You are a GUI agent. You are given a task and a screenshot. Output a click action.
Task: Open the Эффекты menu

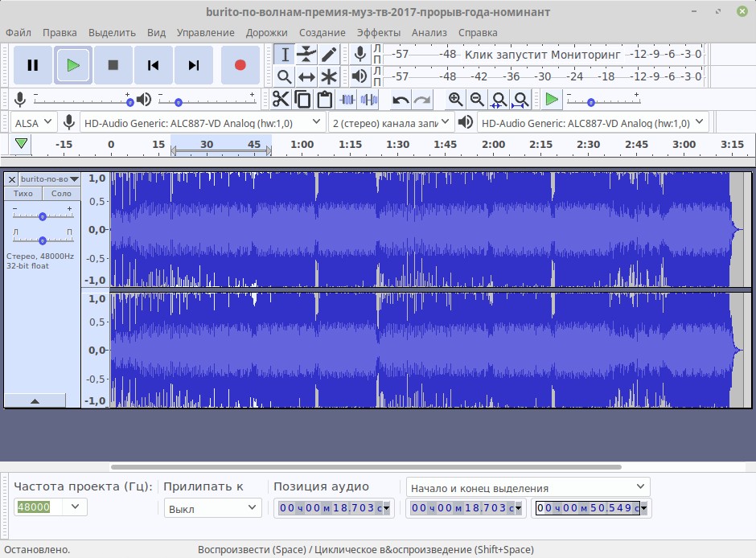(x=378, y=32)
